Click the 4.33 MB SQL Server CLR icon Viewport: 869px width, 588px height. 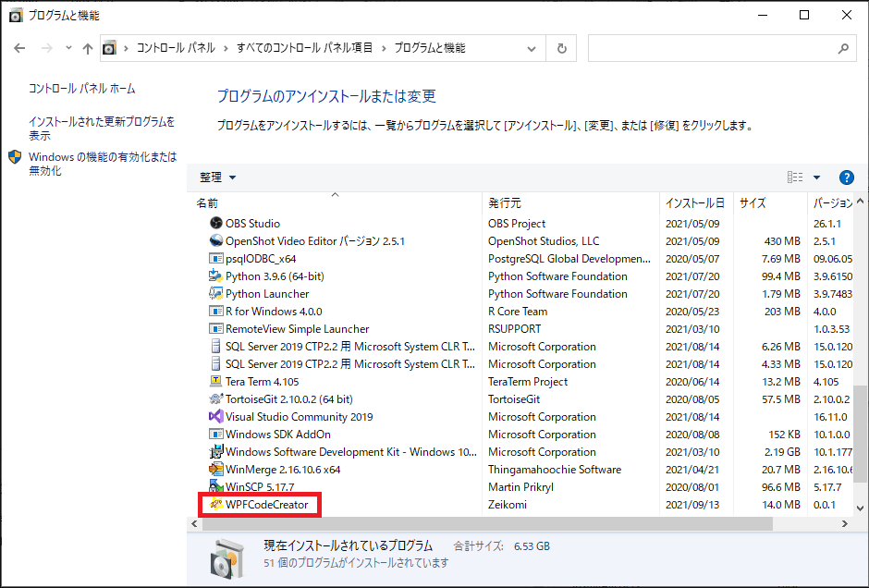pyautogui.click(x=215, y=363)
